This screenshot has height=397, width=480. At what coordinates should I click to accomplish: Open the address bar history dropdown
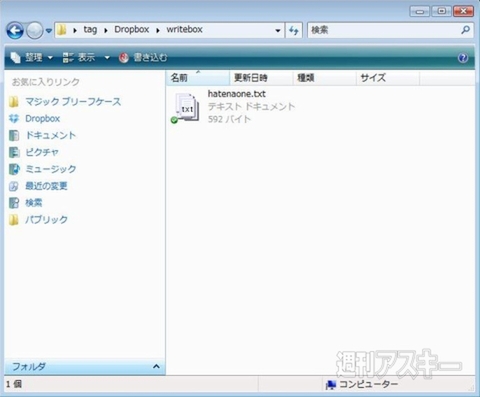278,30
